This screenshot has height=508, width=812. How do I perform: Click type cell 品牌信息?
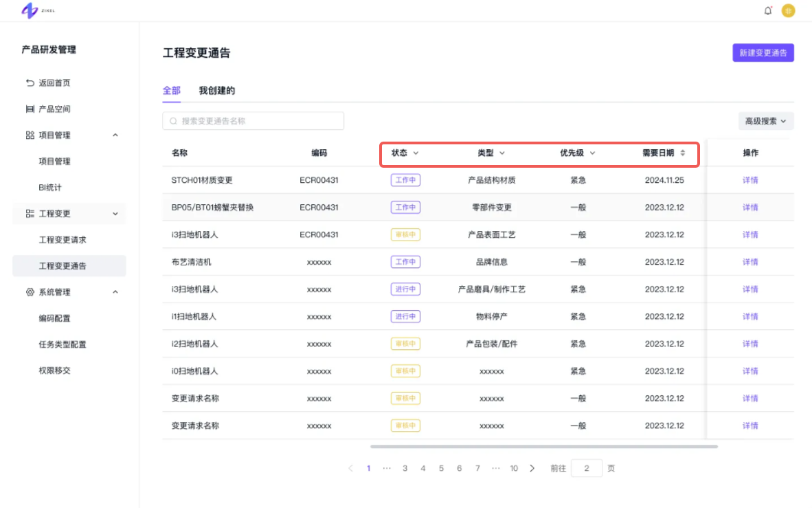click(x=491, y=263)
